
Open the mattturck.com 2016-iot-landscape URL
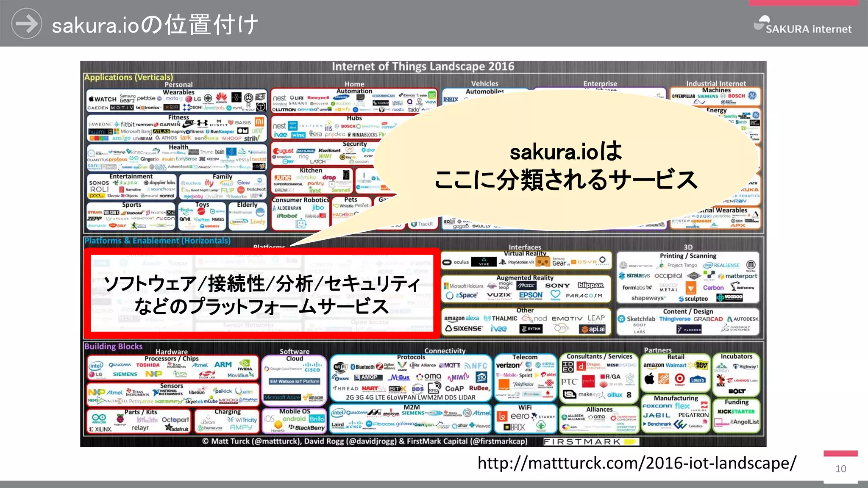[637, 463]
